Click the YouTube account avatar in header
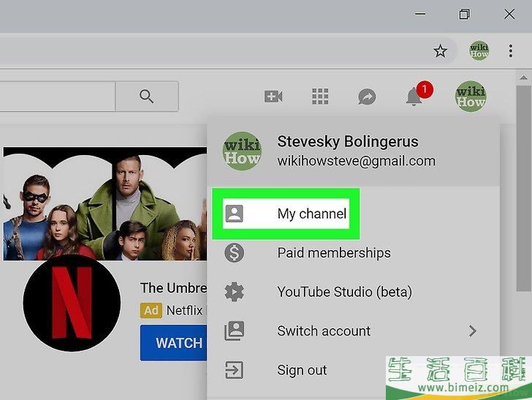This screenshot has width=532, height=400. tap(471, 97)
